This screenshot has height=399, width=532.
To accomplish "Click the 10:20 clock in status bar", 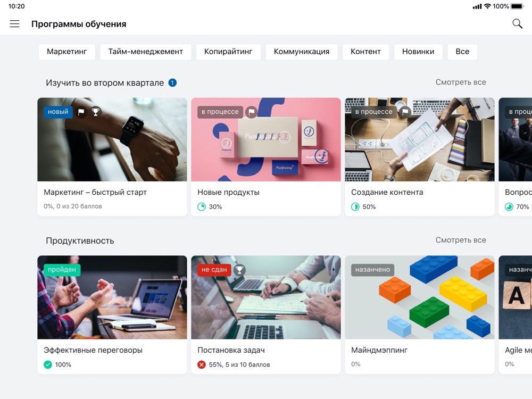I will [x=16, y=6].
